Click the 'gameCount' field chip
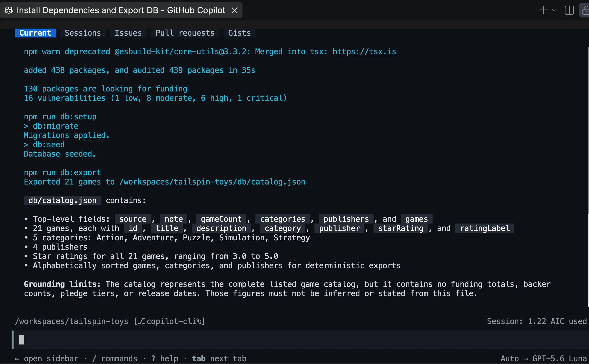This screenshot has width=589, height=364. (x=221, y=219)
